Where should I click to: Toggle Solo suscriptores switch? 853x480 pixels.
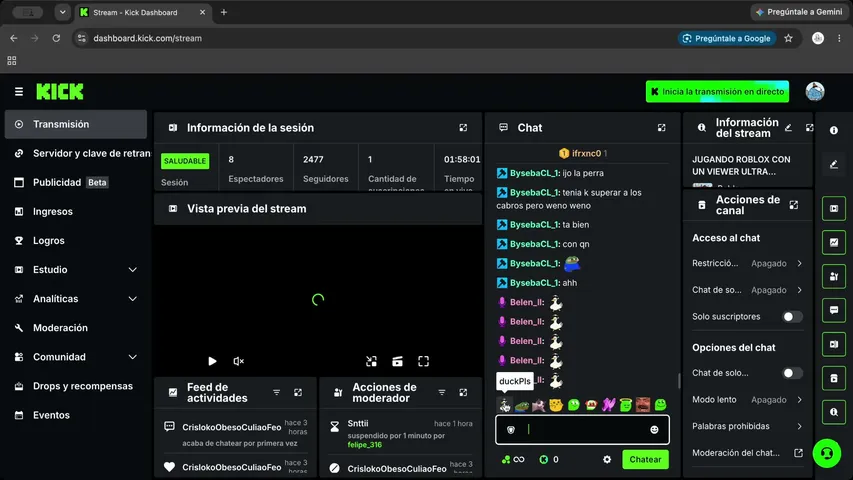792,317
